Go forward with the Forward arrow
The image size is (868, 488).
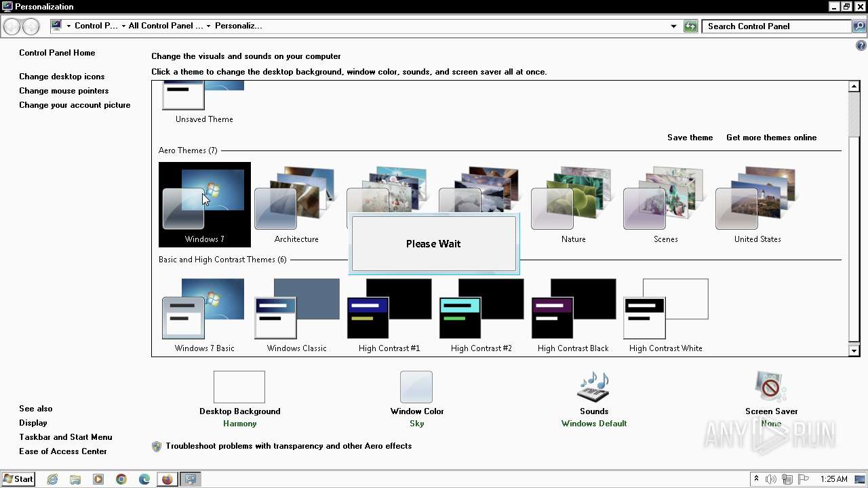31,26
